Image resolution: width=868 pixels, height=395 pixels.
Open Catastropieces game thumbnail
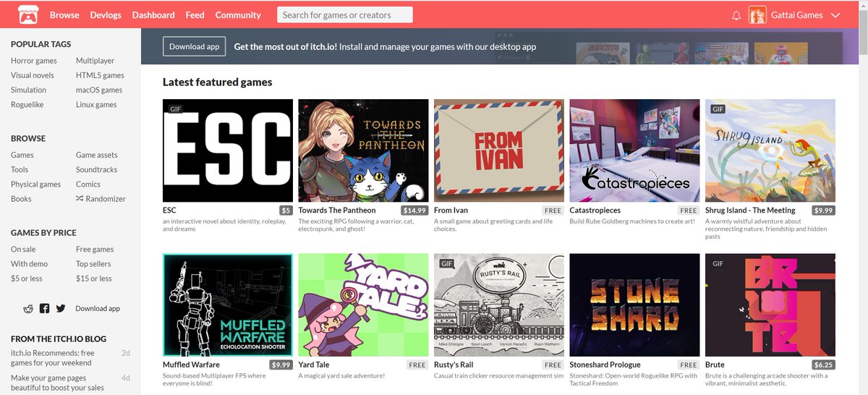(x=634, y=150)
